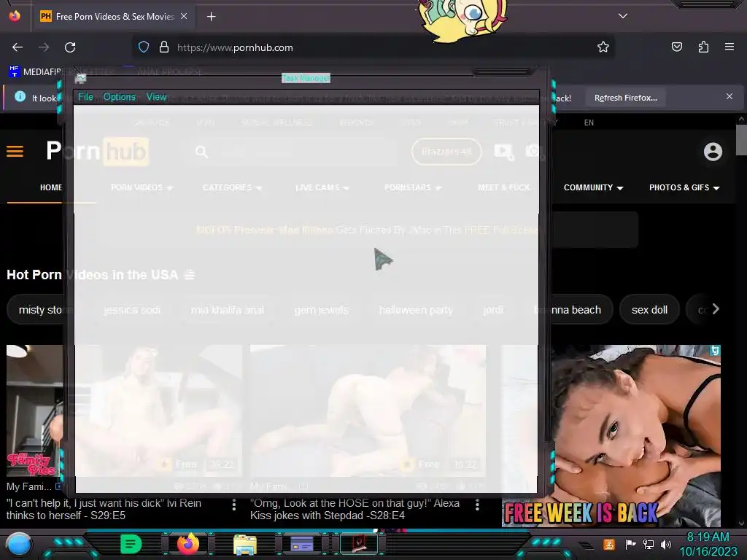
Task: Open the Save to Pocket icon
Action: pyautogui.click(x=676, y=47)
